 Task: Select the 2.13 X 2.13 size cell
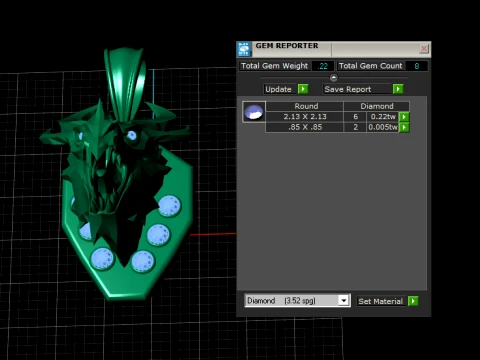(x=305, y=117)
